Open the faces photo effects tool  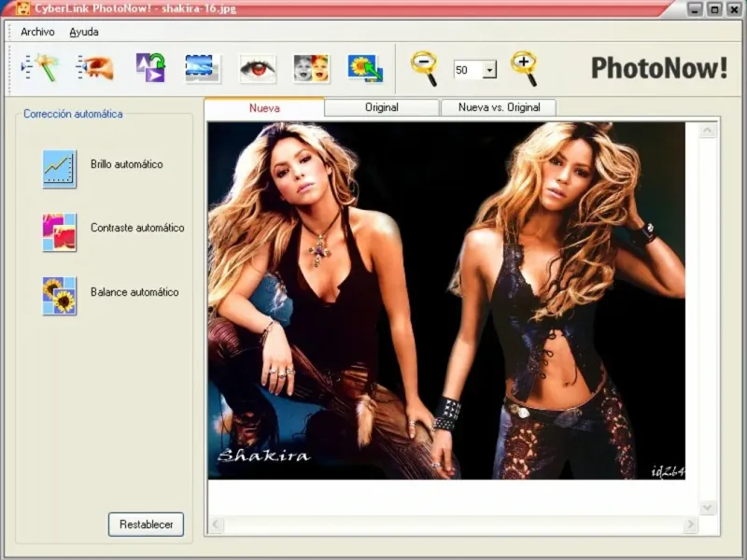311,68
